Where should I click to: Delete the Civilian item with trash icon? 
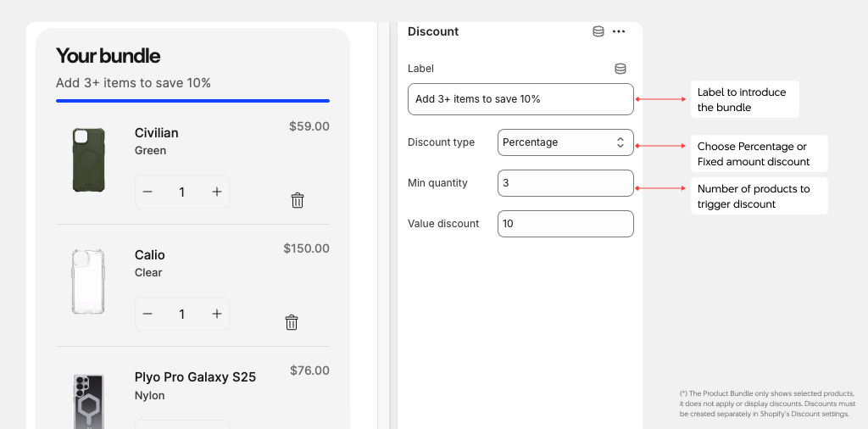coord(298,200)
